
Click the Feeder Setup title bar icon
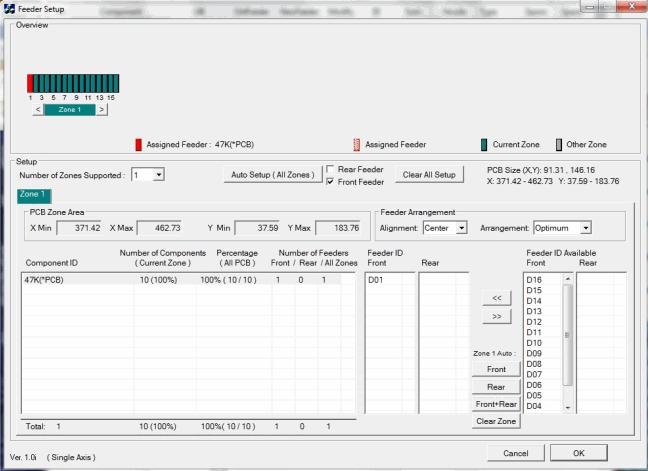[x=10, y=8]
